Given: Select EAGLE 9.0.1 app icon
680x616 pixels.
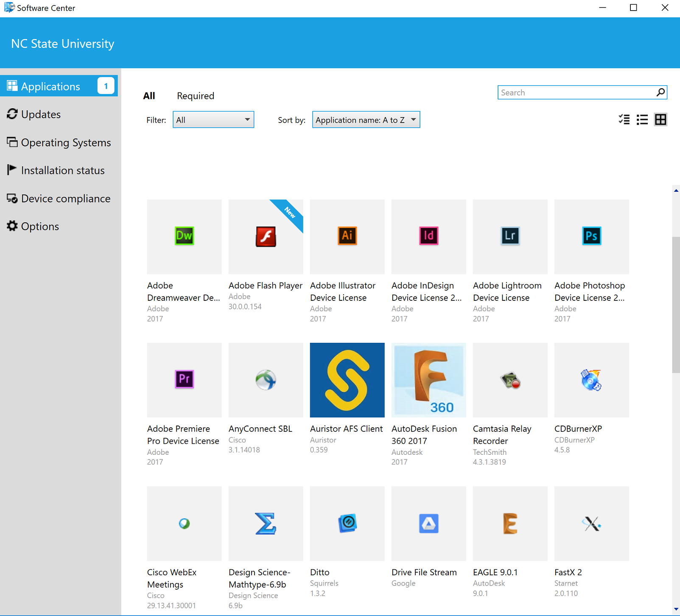Looking at the screenshot, I should click(510, 523).
